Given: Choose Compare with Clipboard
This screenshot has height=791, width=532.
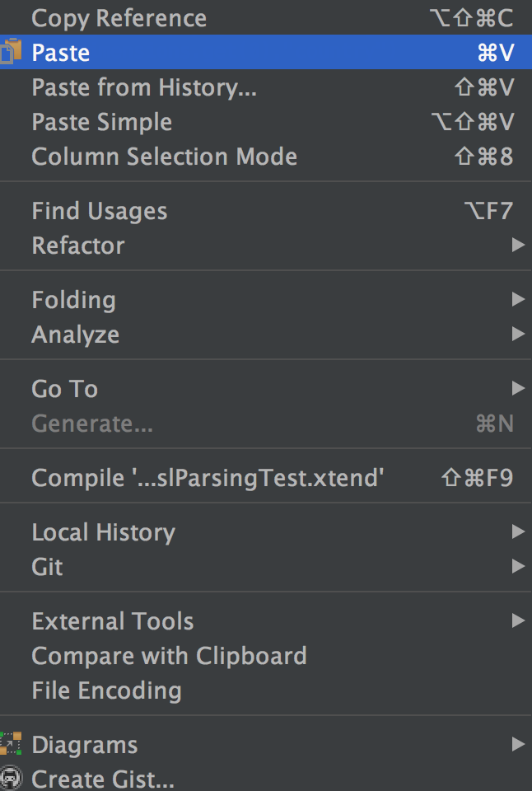Looking at the screenshot, I should pyautogui.click(x=266, y=655).
